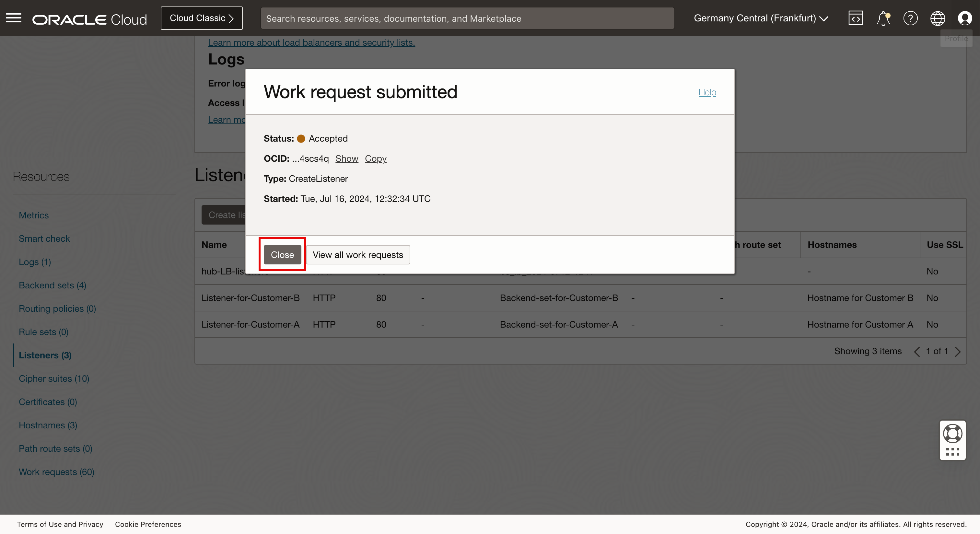Copy the work request OCID
The image size is (980, 534).
(x=376, y=158)
